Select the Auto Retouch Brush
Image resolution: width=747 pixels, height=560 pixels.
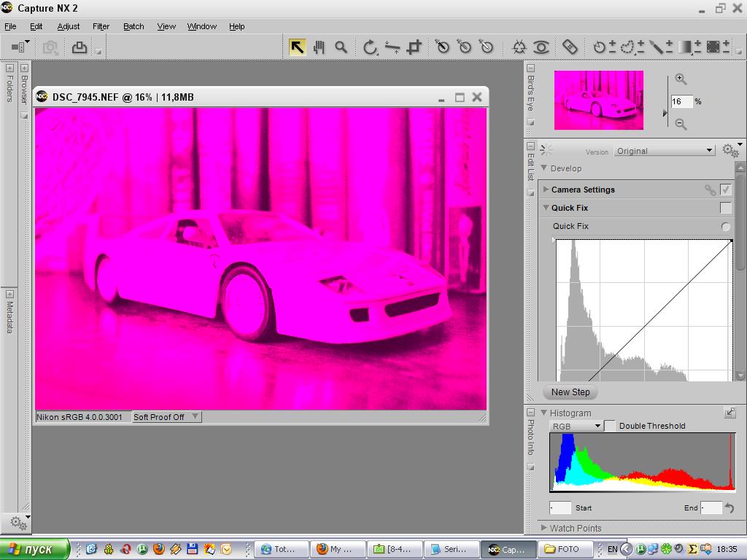[570, 47]
